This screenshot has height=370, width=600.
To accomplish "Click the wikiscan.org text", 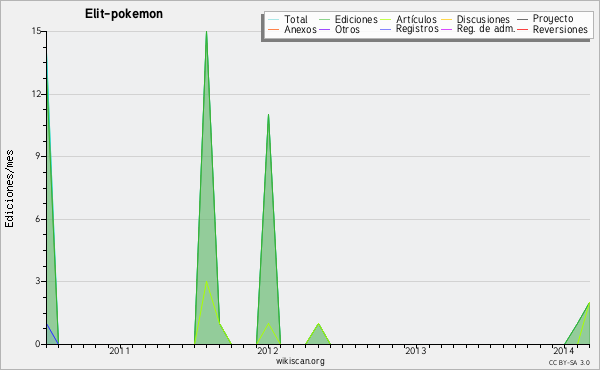I will (300, 361).
